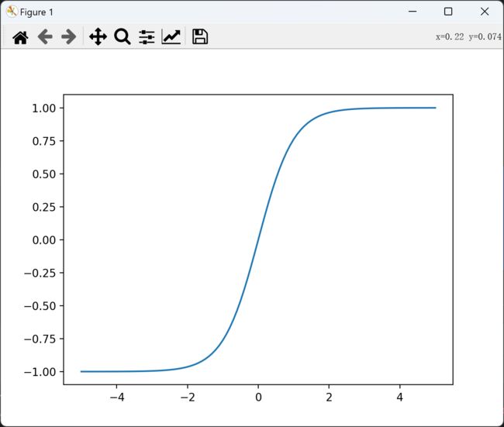Click the y-axis label −0.75
Viewport: 504px width, 427px height.
click(40, 339)
